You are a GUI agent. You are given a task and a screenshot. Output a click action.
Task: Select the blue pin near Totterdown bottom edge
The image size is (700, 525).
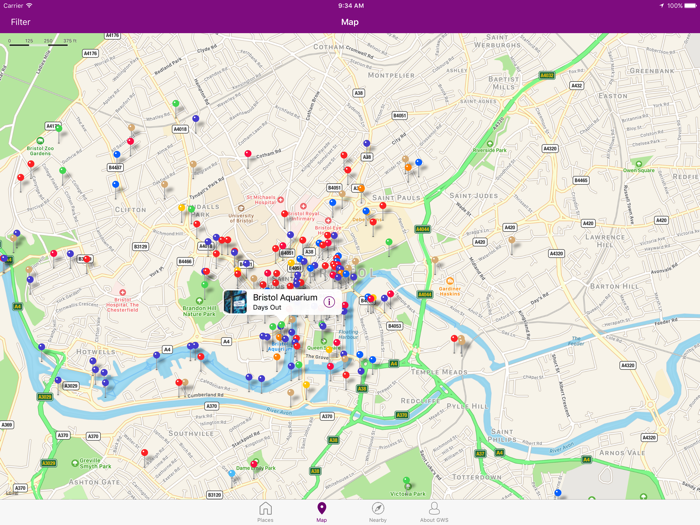point(558,493)
